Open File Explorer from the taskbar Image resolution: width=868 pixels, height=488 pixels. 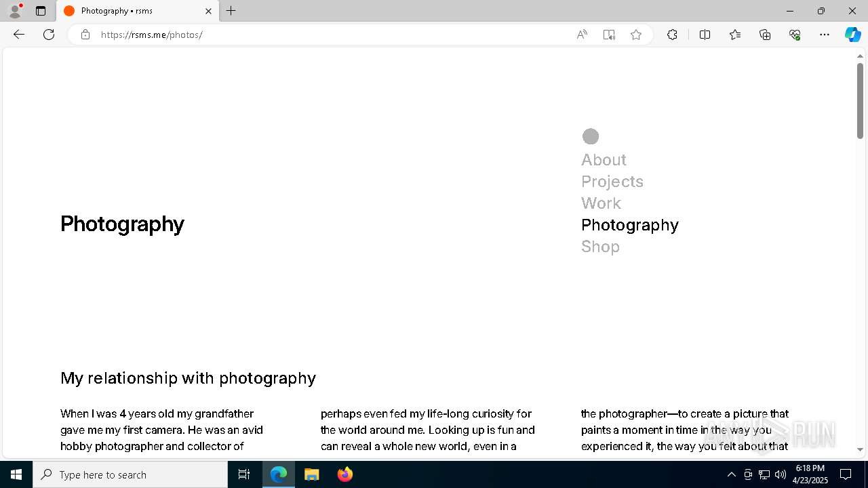pyautogui.click(x=311, y=474)
